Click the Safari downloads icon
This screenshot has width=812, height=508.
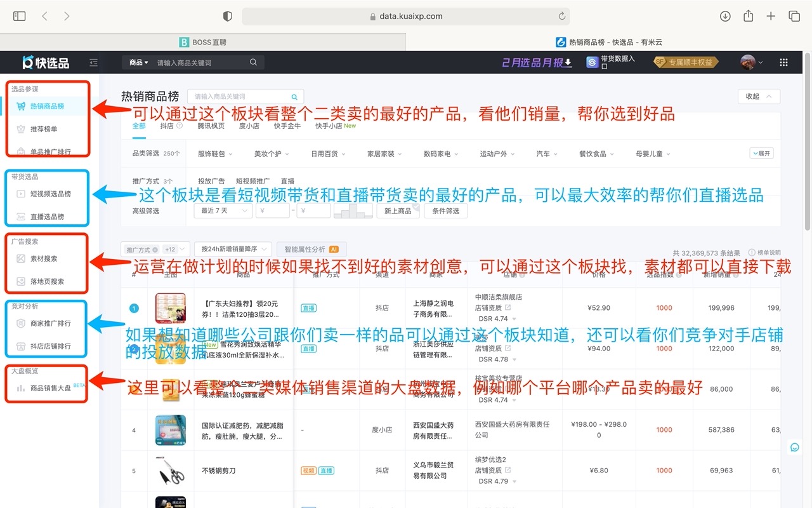[x=725, y=17]
